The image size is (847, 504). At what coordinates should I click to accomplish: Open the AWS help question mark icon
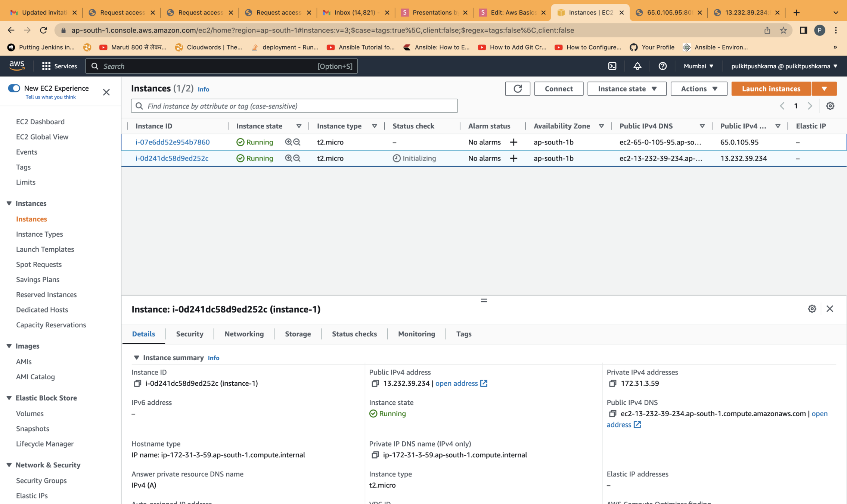click(x=662, y=66)
